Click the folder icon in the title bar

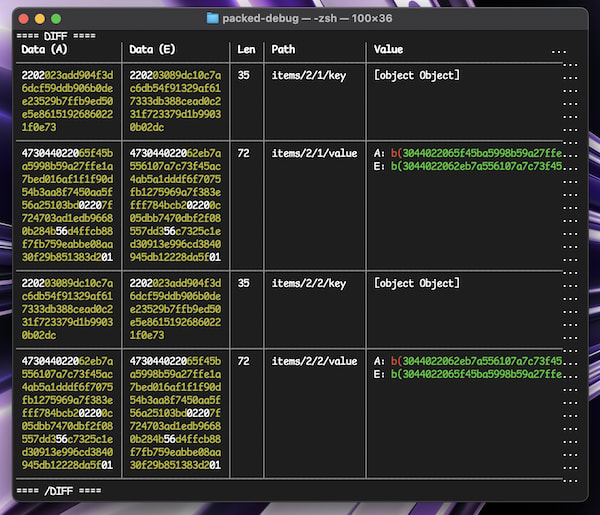click(212, 18)
